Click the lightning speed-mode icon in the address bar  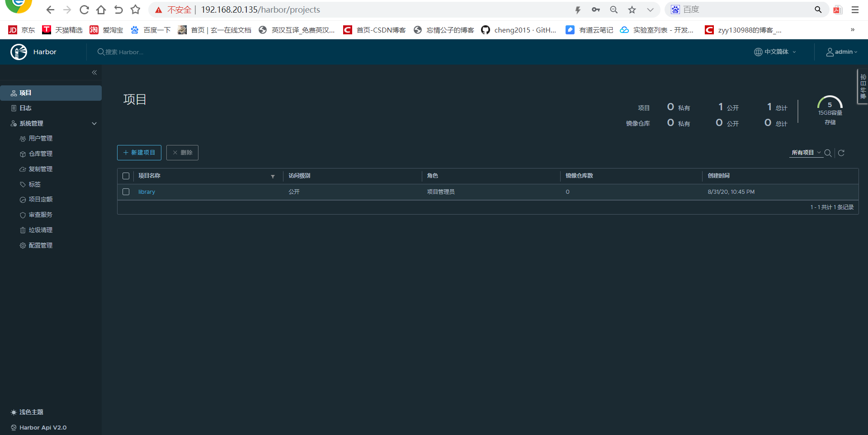tap(578, 9)
